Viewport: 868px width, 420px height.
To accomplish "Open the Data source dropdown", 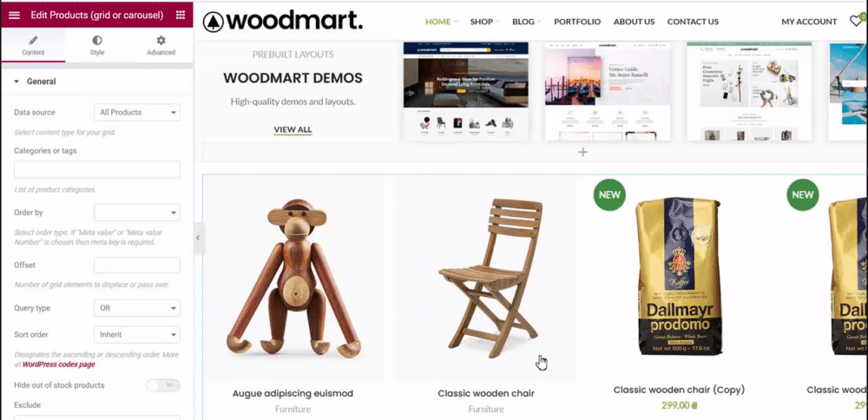I will 137,112.
